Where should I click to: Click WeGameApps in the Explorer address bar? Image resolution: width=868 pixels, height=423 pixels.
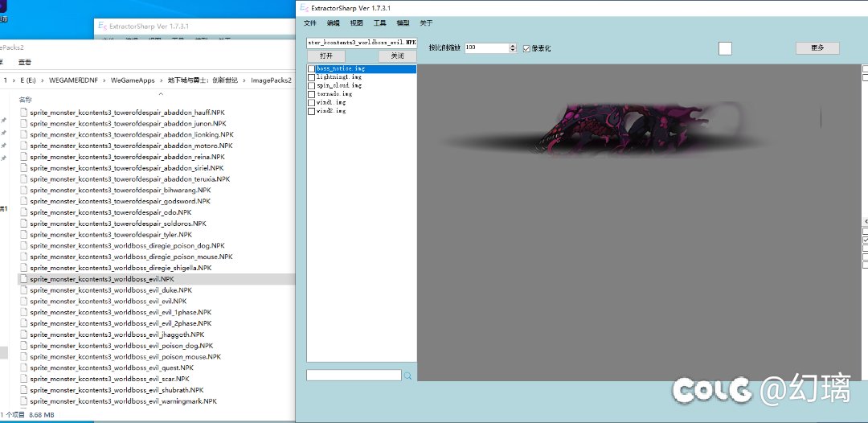(133, 80)
